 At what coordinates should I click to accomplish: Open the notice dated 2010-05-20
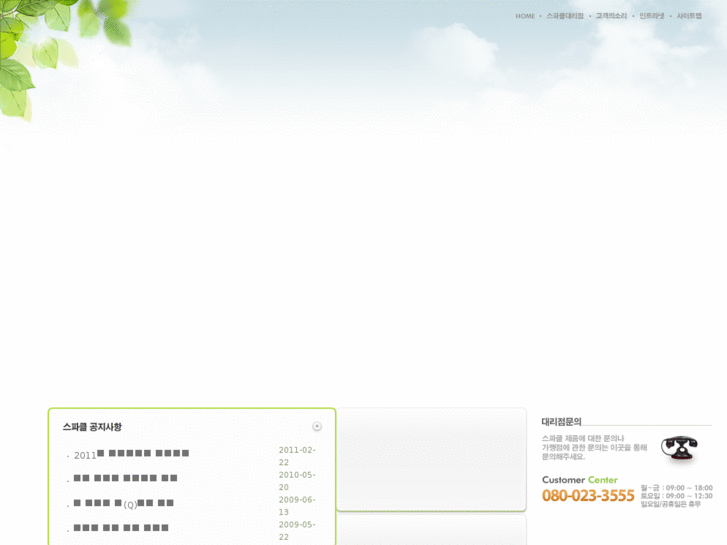(x=125, y=478)
